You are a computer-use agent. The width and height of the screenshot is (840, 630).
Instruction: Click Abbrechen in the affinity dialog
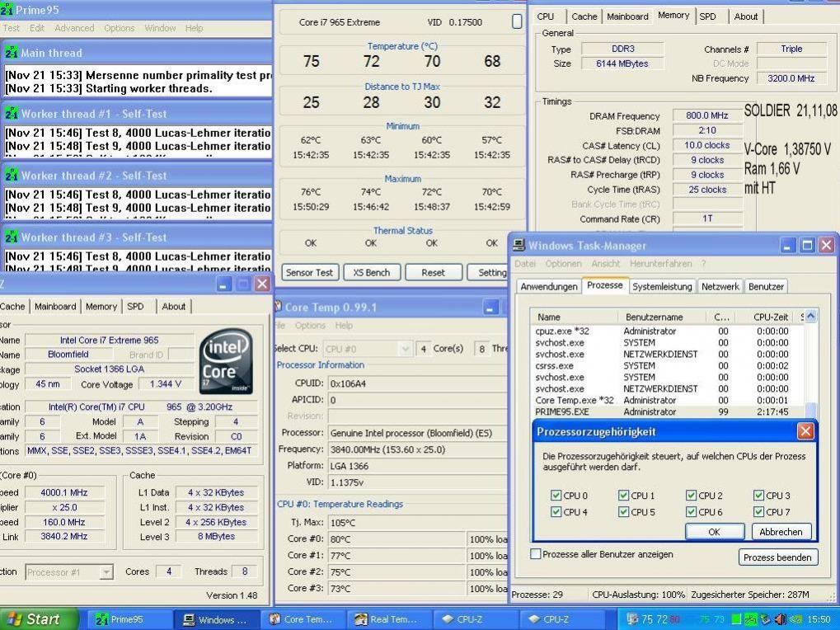pos(781,532)
